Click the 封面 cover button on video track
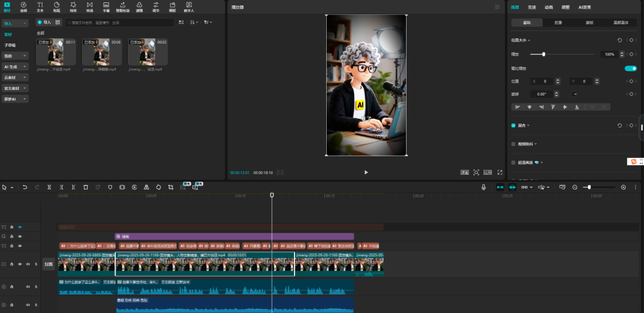 click(x=48, y=264)
